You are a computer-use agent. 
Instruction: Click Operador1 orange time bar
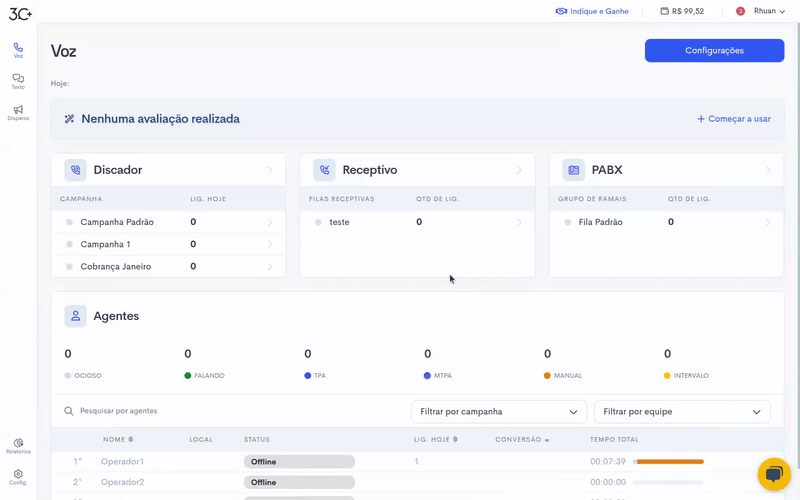[x=670, y=462]
